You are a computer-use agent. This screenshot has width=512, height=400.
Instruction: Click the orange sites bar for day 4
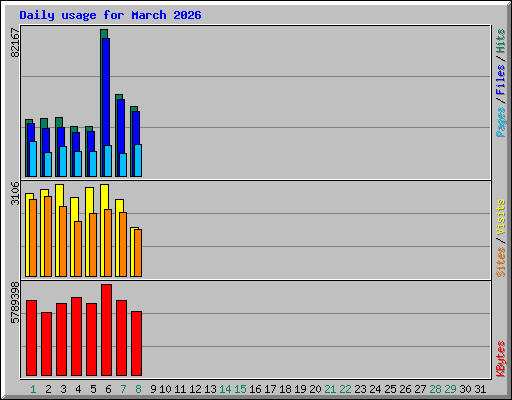[x=78, y=249]
